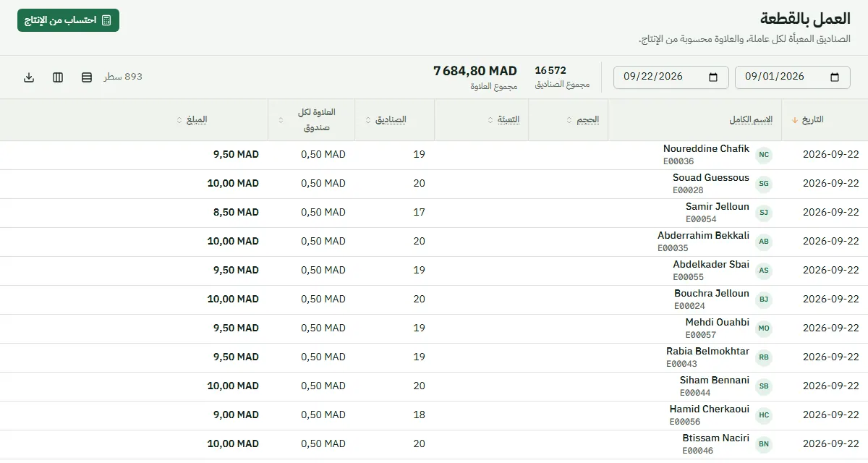Click the download export icon

click(29, 77)
